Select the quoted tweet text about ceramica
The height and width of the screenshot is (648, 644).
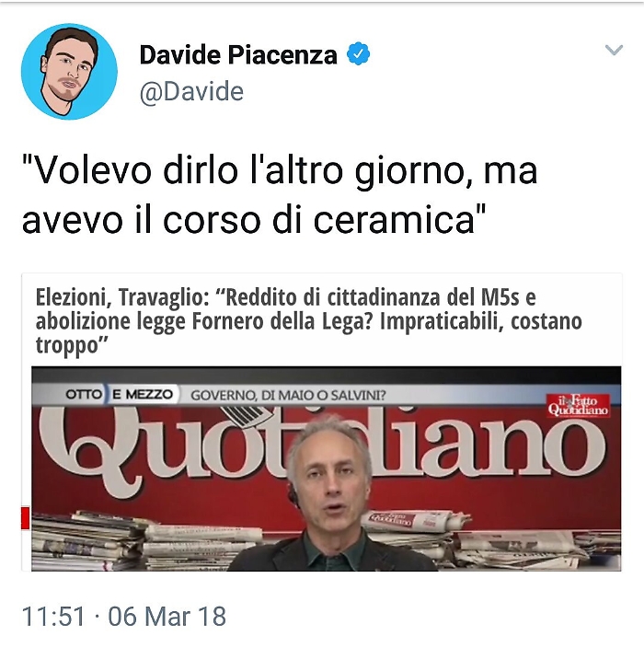280,194
